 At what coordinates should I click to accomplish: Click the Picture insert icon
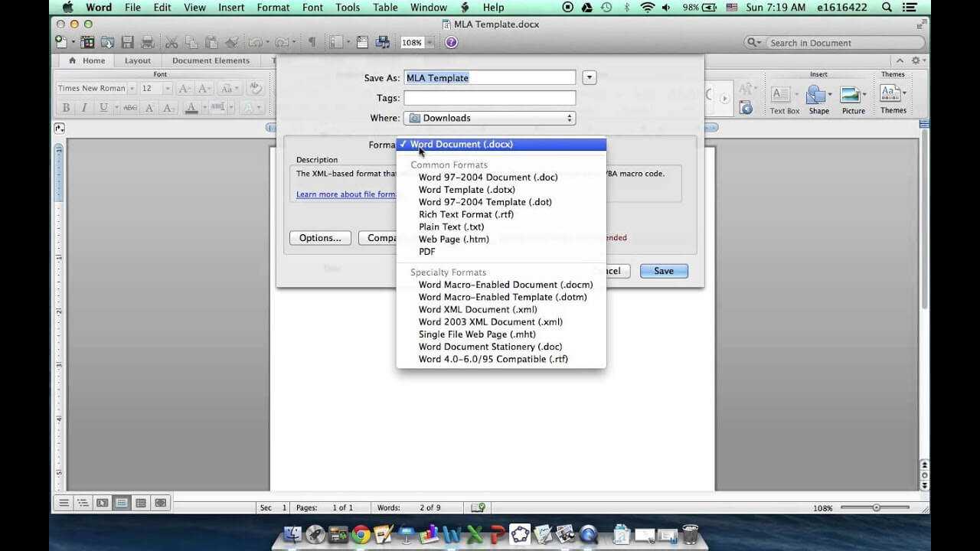pyautogui.click(x=850, y=94)
